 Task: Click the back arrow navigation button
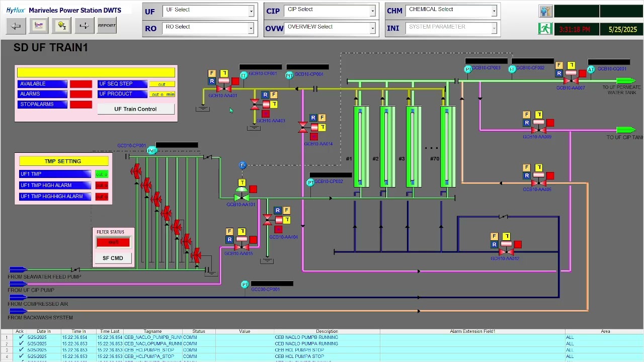[16, 26]
